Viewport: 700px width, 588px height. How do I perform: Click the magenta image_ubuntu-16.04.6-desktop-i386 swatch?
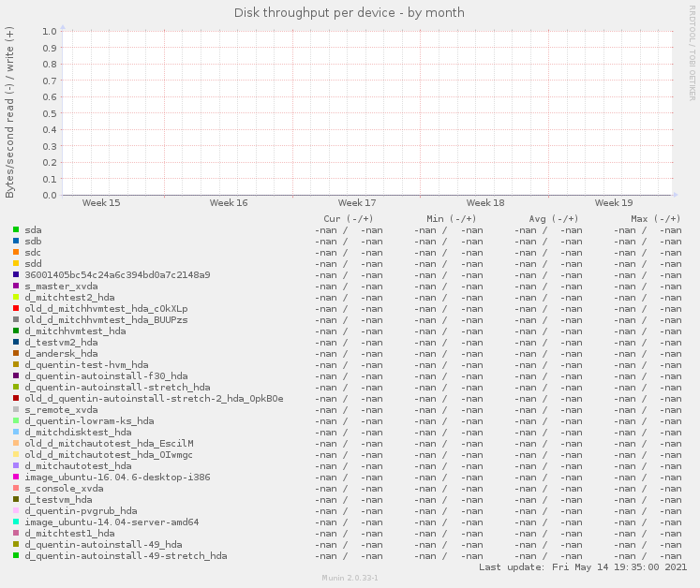16,477
